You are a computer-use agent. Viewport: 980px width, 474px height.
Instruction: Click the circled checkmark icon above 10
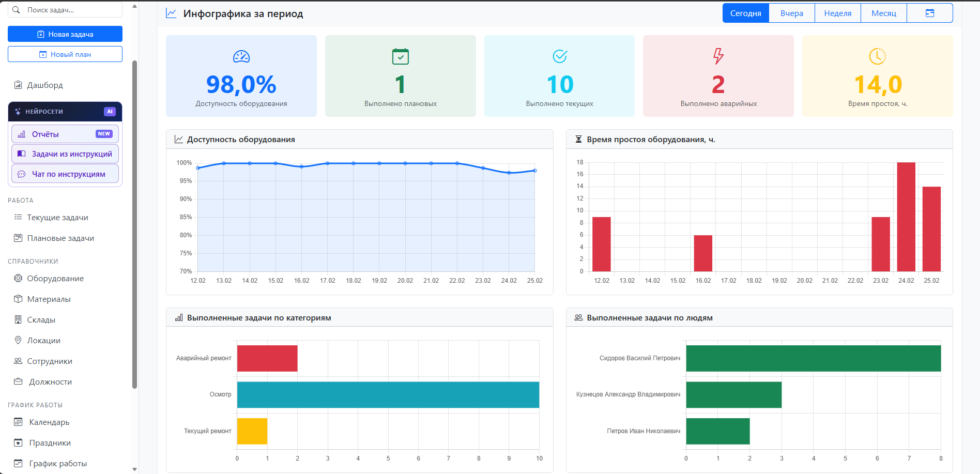coord(560,56)
